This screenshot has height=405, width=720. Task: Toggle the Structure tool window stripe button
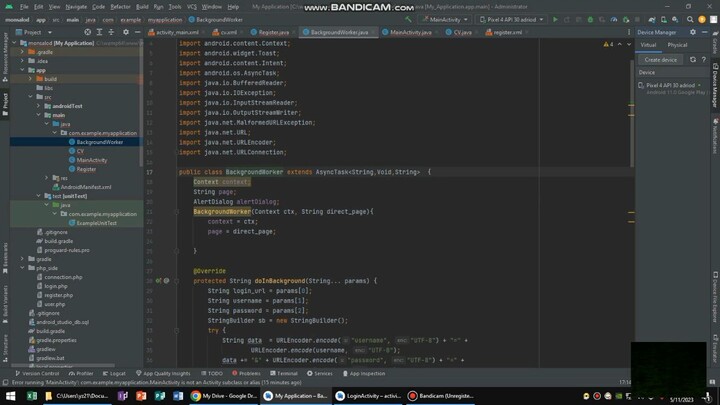pyautogui.click(x=5, y=349)
